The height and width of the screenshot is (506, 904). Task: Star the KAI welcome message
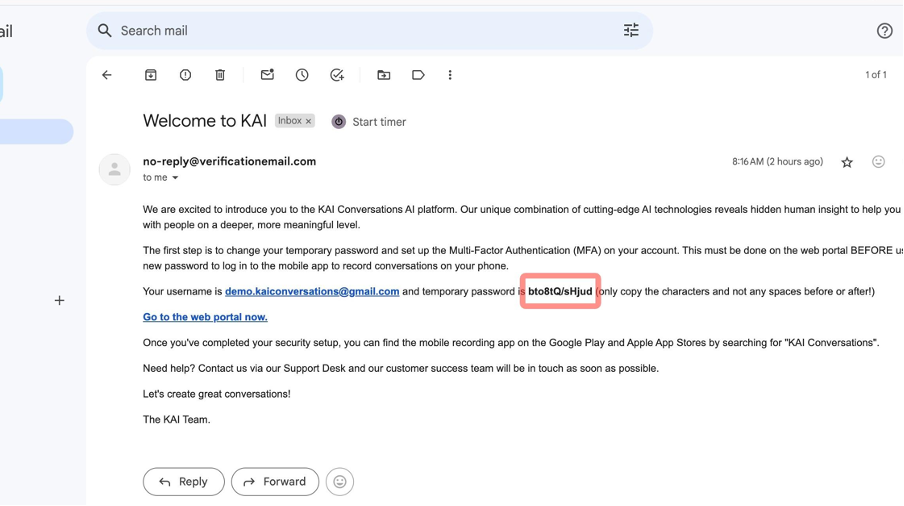(846, 163)
